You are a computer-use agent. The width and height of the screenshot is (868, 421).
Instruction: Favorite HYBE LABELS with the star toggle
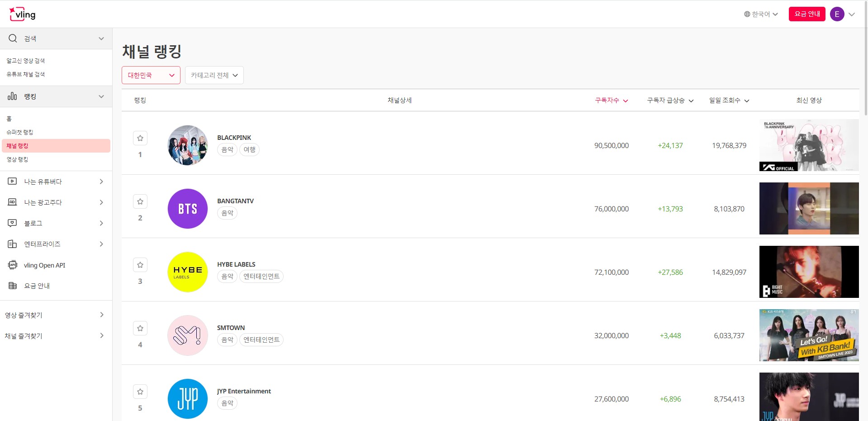pos(140,265)
